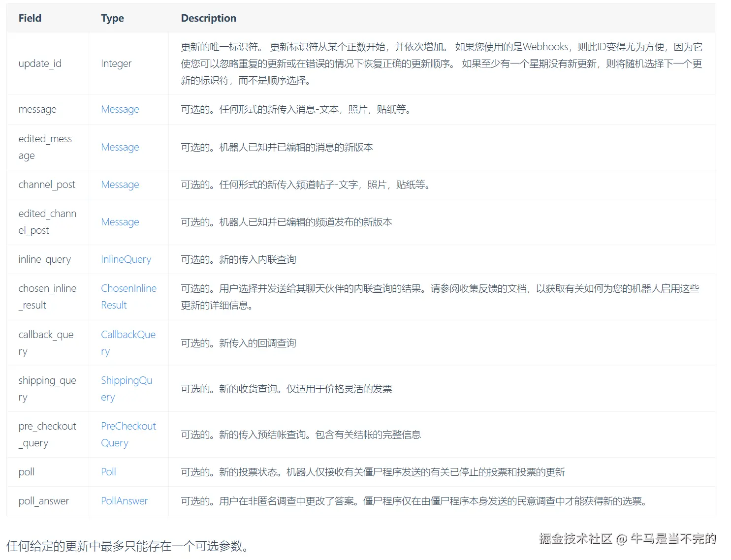Open Message link in edited_channel_post row
This screenshot has height=560, width=731.
(120, 222)
